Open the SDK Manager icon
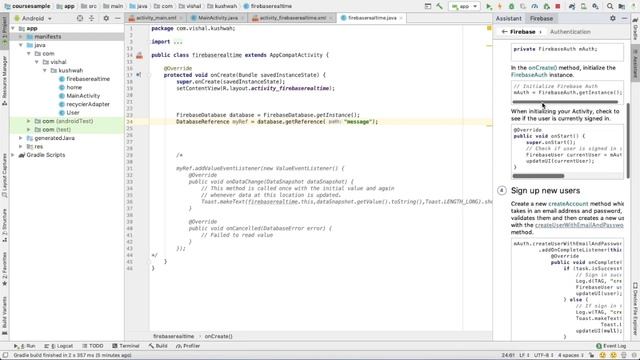This screenshot has width=640, height=360. (596, 7)
